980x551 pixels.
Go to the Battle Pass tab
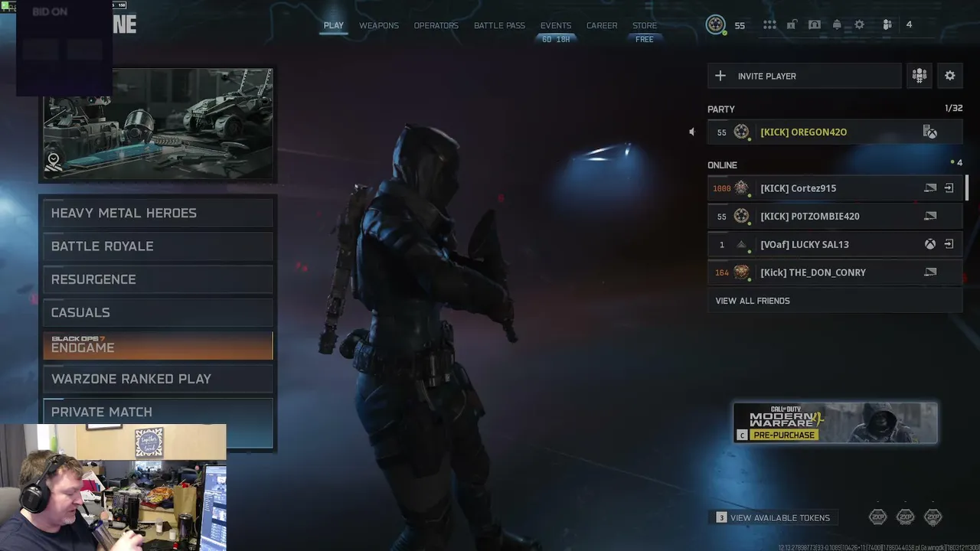coord(499,25)
